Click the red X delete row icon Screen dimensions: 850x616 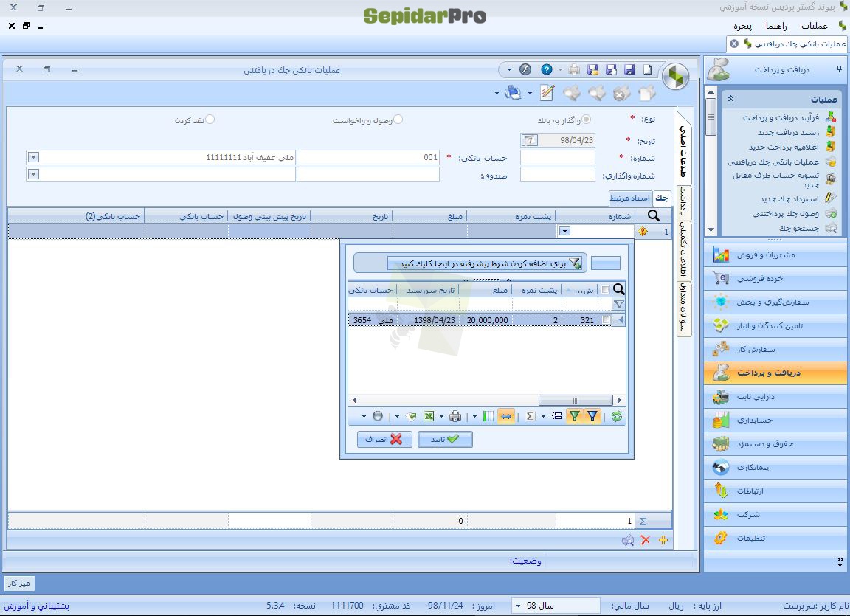(x=645, y=540)
